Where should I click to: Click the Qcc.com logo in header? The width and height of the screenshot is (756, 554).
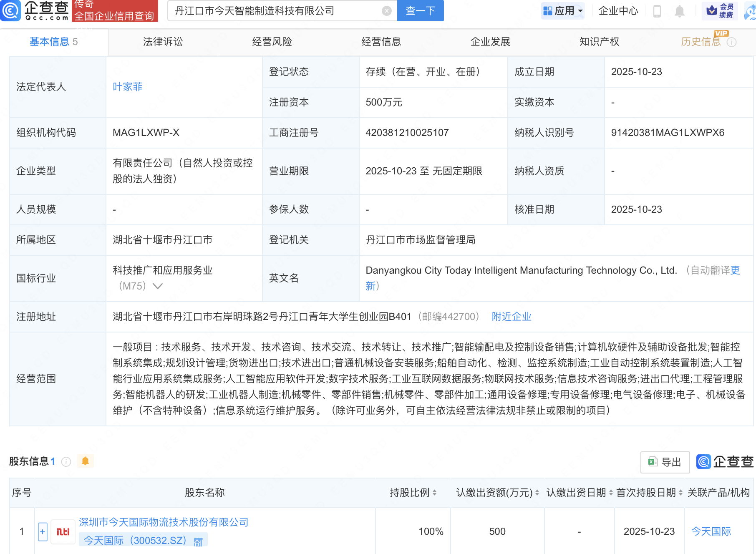pyautogui.click(x=35, y=10)
